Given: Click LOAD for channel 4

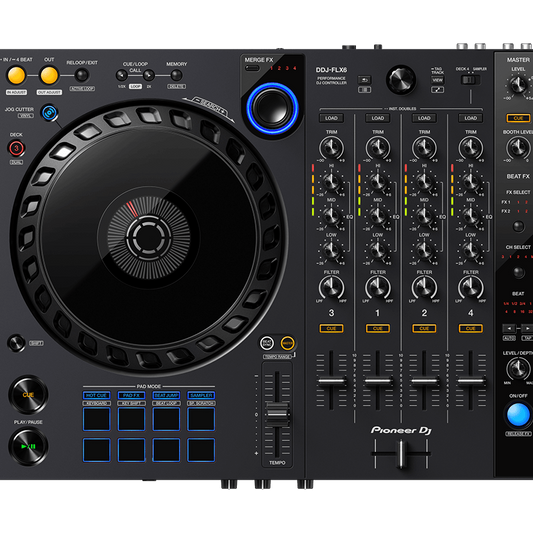Looking at the screenshot, I should [x=470, y=118].
